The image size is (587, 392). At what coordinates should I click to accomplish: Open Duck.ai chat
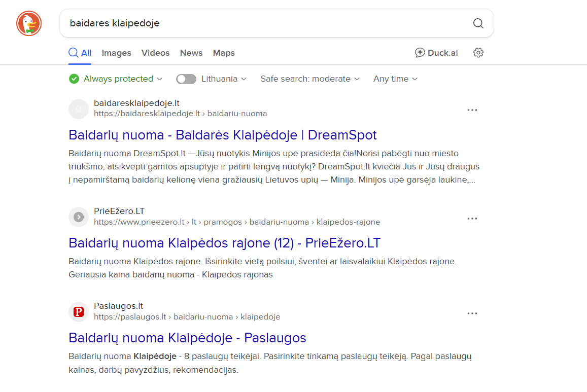click(436, 53)
